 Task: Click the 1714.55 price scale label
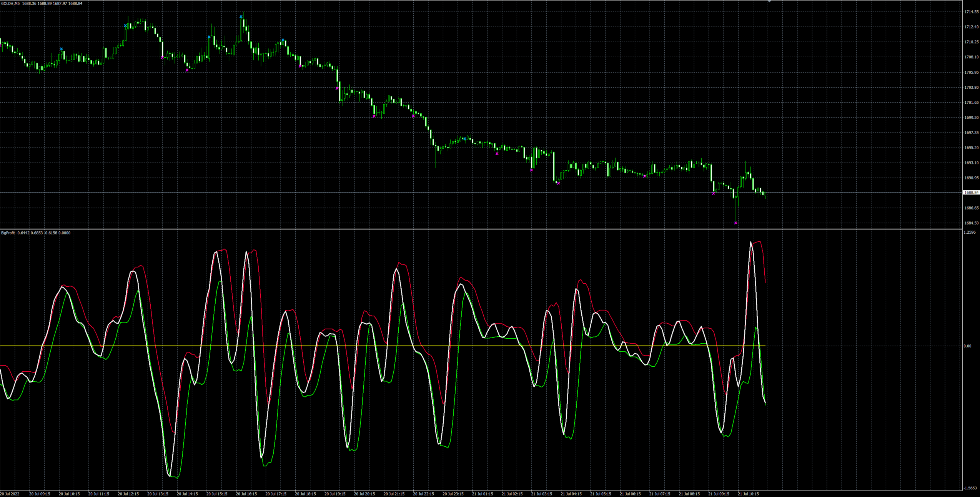pos(971,12)
